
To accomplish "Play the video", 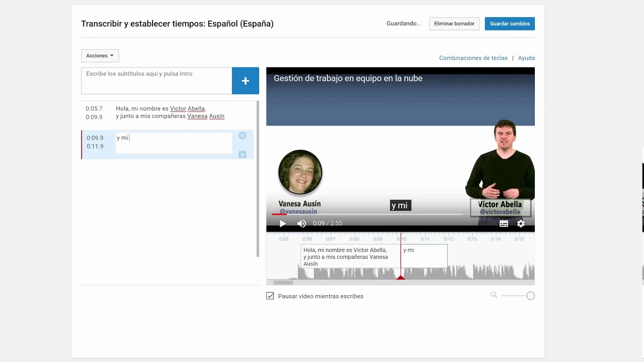I will (282, 224).
